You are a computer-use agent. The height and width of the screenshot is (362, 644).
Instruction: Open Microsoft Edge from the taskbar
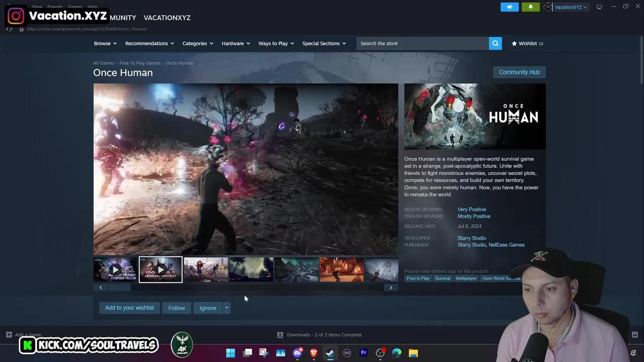(396, 353)
